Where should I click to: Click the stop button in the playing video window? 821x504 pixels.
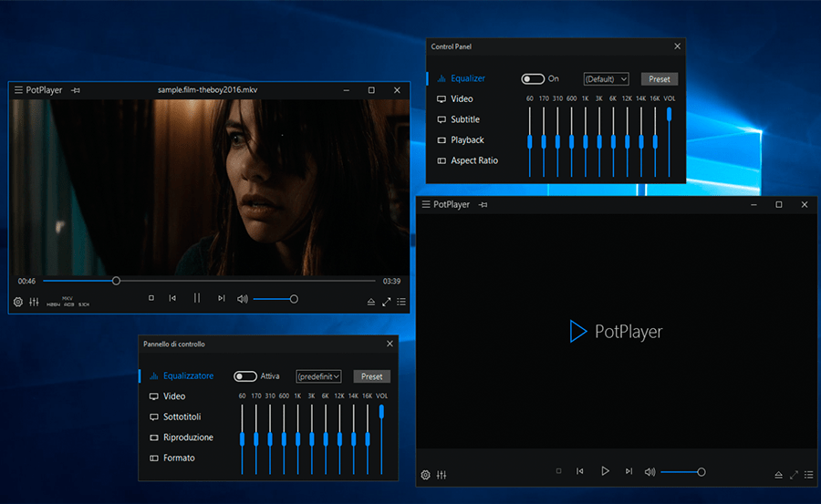click(151, 298)
